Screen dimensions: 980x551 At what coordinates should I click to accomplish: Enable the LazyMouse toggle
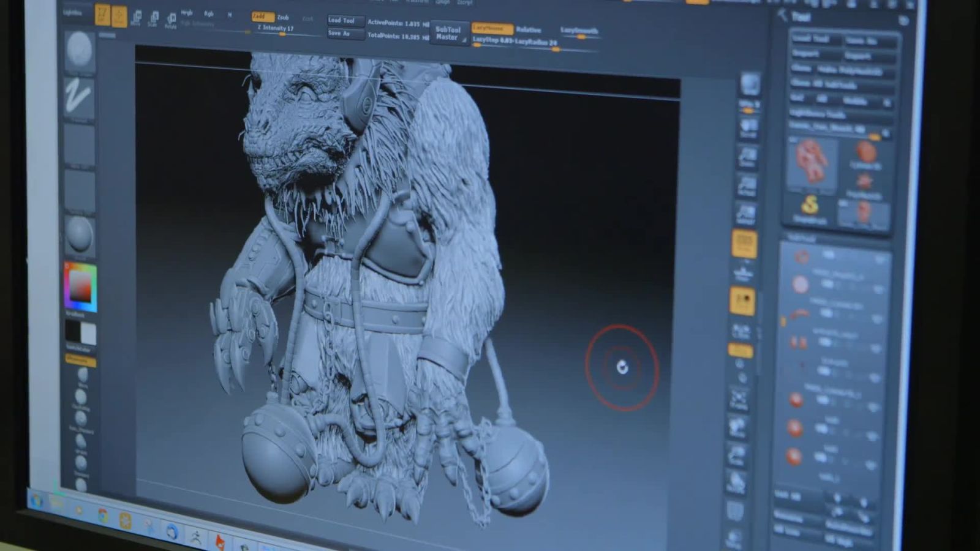coord(491,28)
